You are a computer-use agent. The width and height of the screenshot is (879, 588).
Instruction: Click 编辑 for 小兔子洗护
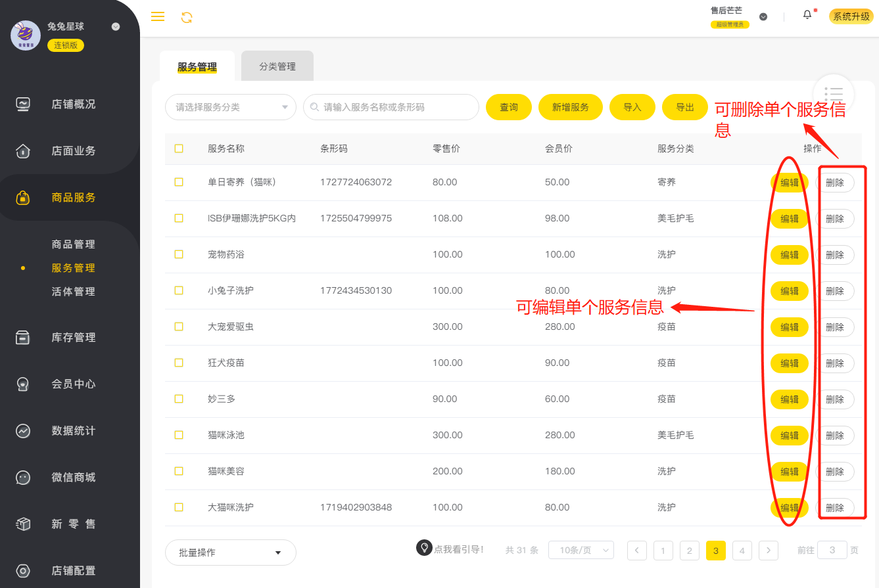[789, 291]
